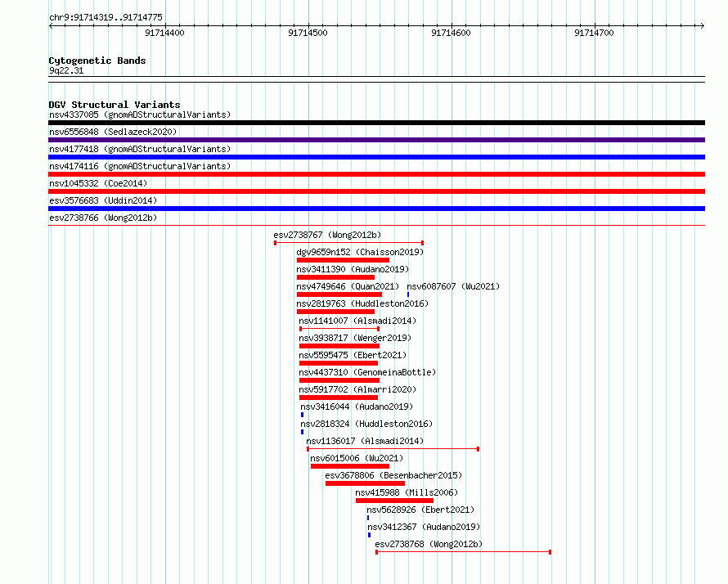Click esv2738766 (Wong2012b) label

(x=103, y=218)
